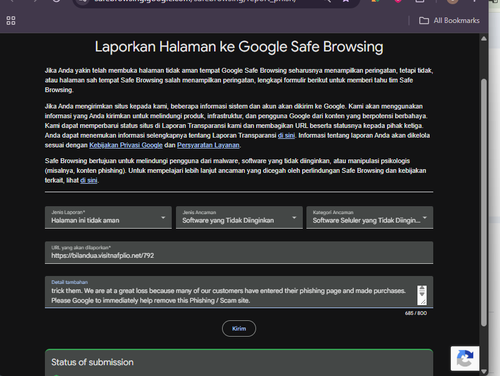
Task: Open the Jenis Laporan dropdown
Action: coord(108,217)
